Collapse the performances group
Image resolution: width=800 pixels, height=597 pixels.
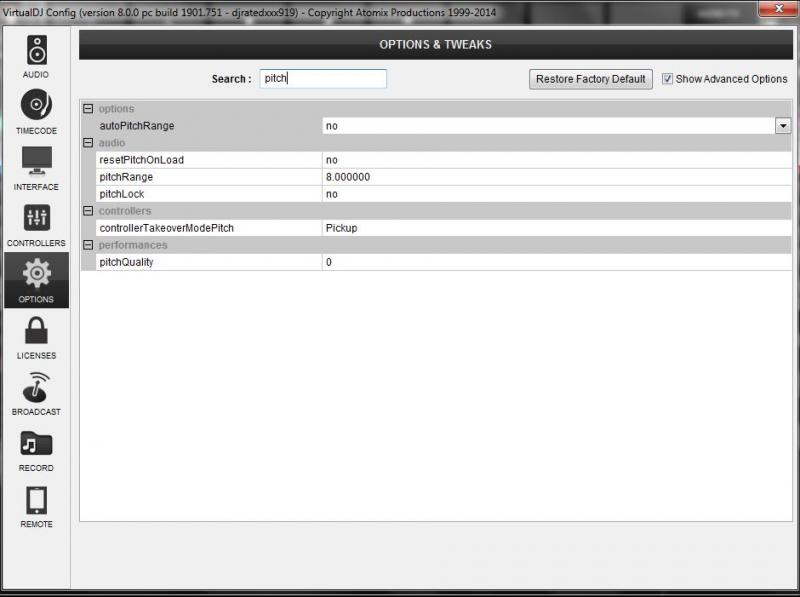coord(88,245)
